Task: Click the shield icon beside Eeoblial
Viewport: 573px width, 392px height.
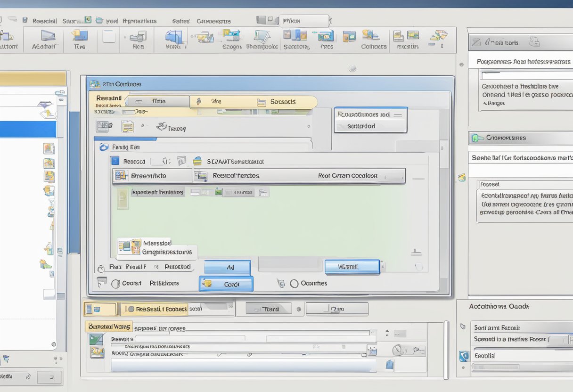Action: [x=464, y=356]
